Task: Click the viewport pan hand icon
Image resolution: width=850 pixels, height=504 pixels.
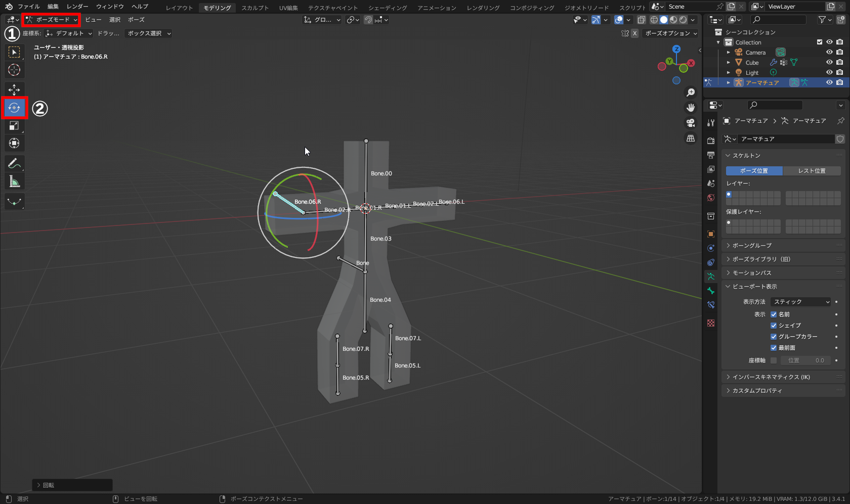Action: click(691, 108)
